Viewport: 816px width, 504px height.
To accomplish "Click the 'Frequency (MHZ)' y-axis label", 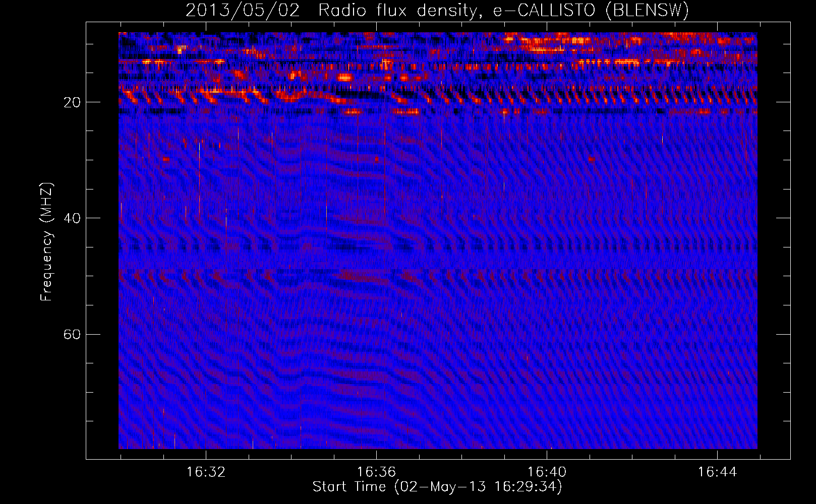I will 46,242.
